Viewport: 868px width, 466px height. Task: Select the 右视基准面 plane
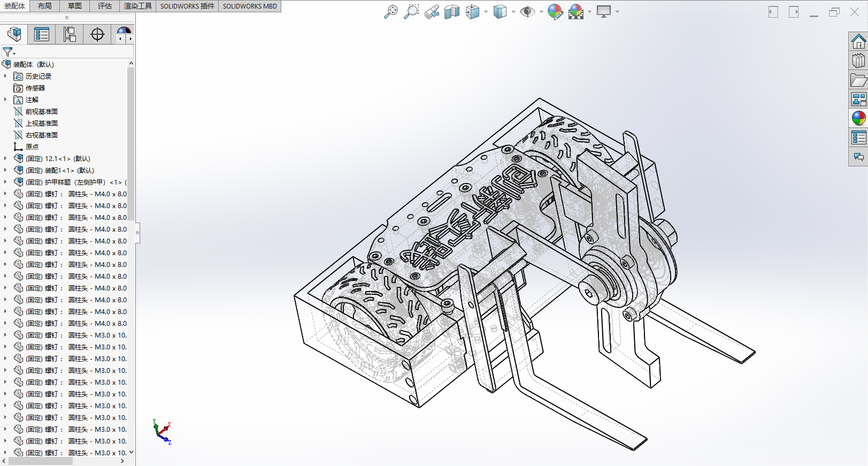tap(36, 135)
